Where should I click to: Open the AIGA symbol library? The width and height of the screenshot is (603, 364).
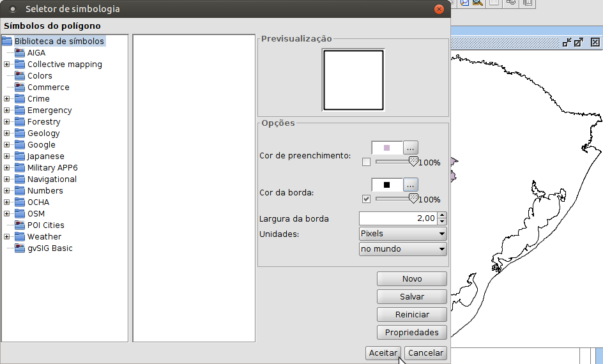[36, 53]
